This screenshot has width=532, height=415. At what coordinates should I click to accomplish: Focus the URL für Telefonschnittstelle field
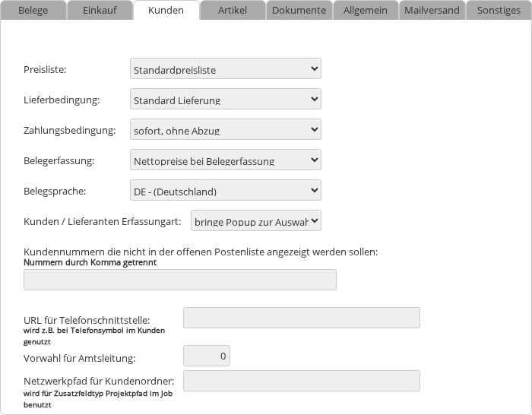(x=302, y=318)
